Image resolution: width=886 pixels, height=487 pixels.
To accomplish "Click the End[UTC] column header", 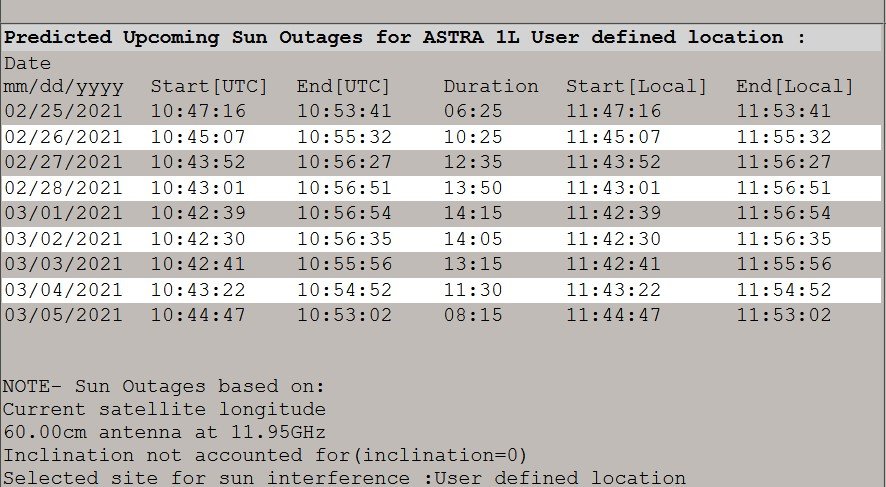I will (344, 86).
